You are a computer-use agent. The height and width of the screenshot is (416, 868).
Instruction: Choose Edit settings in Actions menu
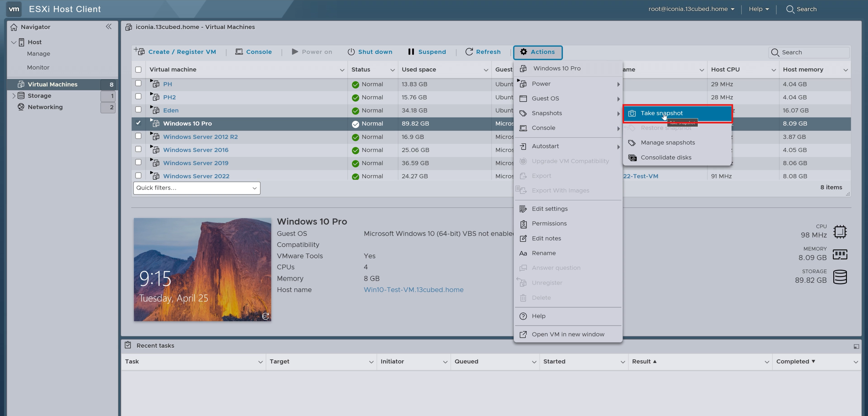click(x=550, y=209)
